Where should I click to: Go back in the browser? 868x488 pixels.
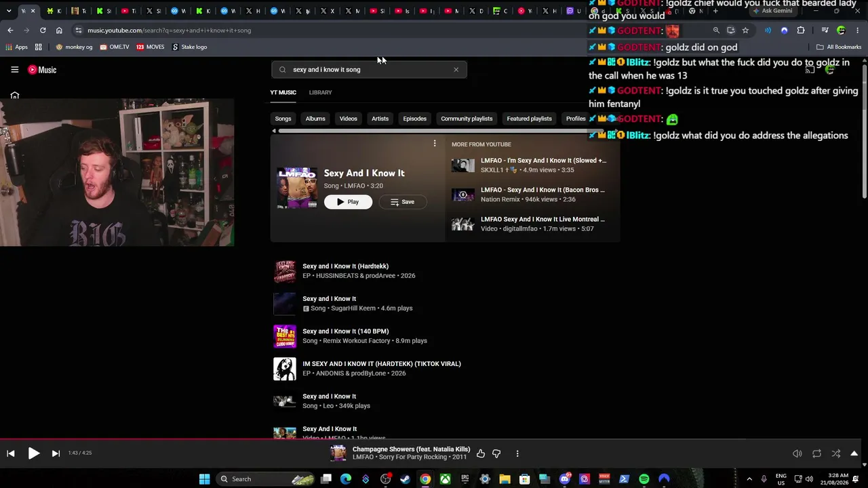pyautogui.click(x=10, y=30)
